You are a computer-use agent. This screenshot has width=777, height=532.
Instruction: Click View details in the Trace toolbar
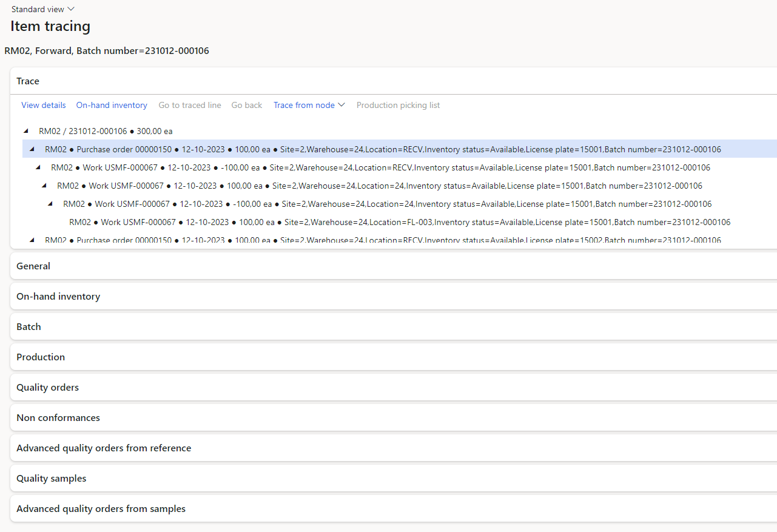(x=44, y=105)
